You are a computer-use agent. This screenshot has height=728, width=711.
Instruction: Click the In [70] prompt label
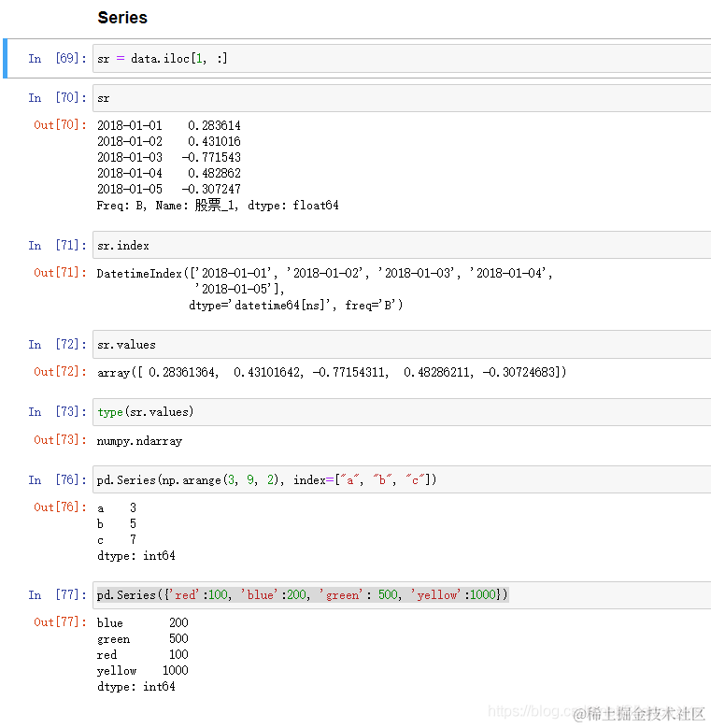click(x=57, y=98)
